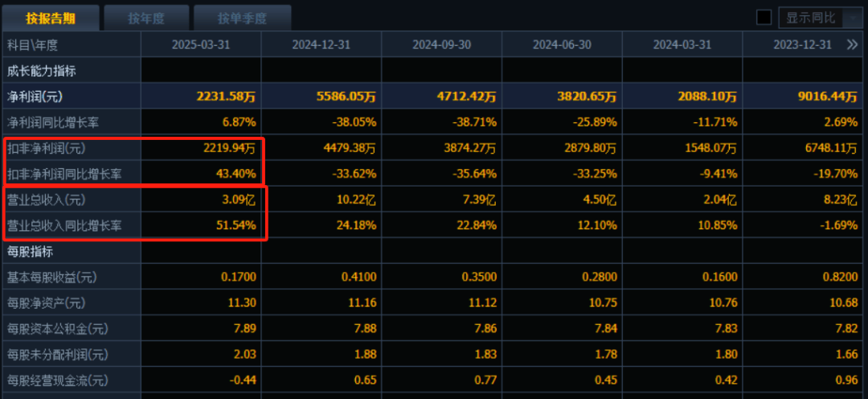Select the 2024-09-30 column header
The height and width of the screenshot is (399, 868).
pyautogui.click(x=442, y=45)
